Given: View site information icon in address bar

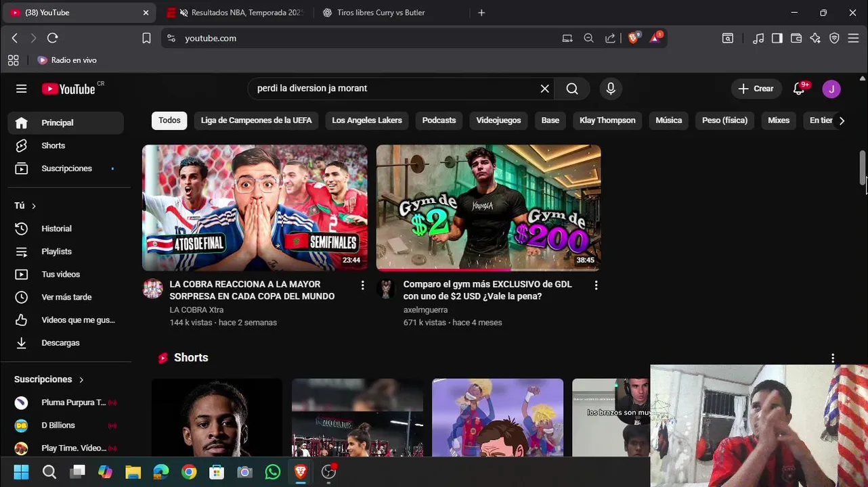Looking at the screenshot, I should (171, 39).
